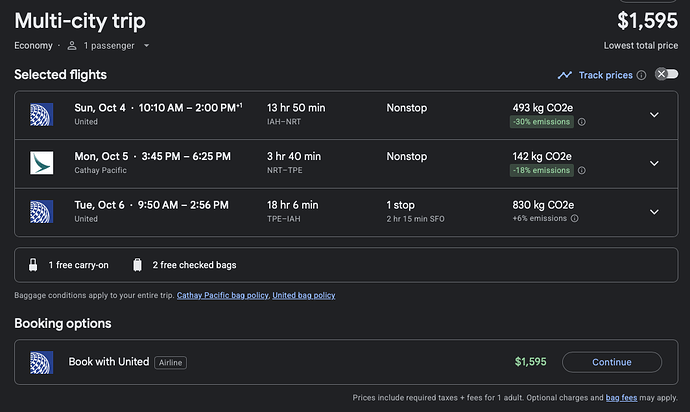This screenshot has width=690, height=412.
Task: Click the '2 hr 15 min SFO' layover text
Action: point(415,219)
